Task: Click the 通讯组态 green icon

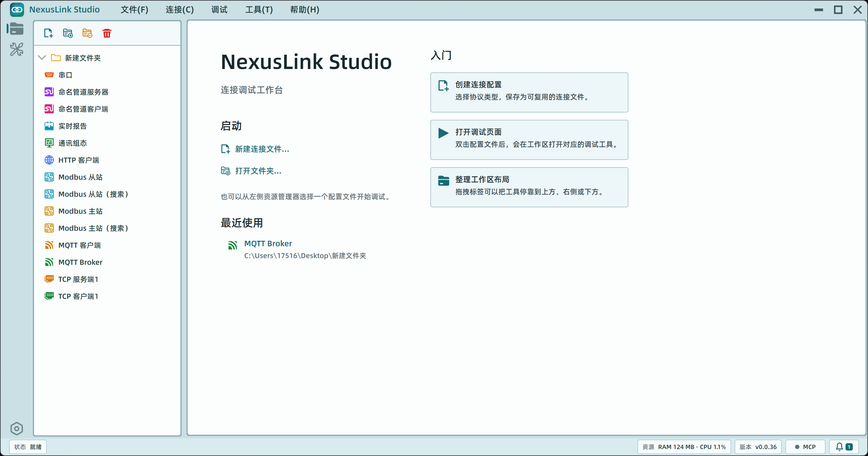Action: [x=49, y=143]
